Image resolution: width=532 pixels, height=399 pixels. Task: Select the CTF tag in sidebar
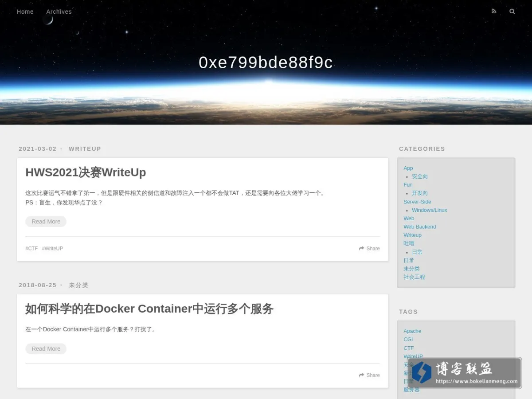[409, 348]
